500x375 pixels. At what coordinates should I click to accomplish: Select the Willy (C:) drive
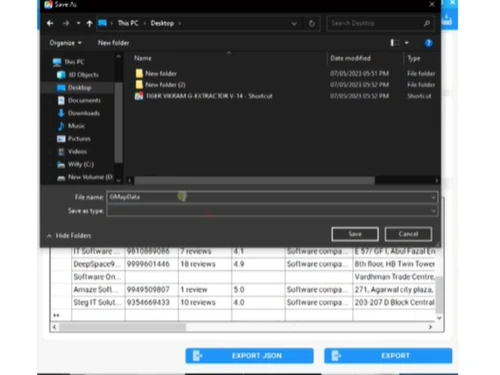tap(76, 164)
